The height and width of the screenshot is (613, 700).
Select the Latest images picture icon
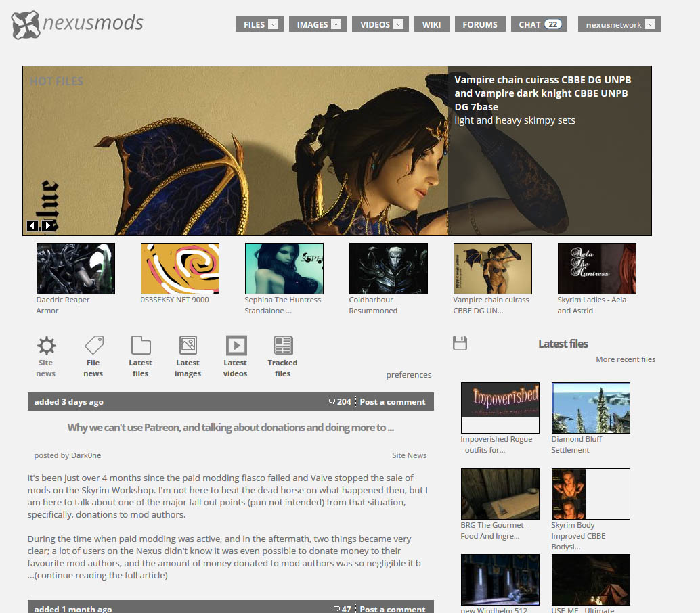188,345
